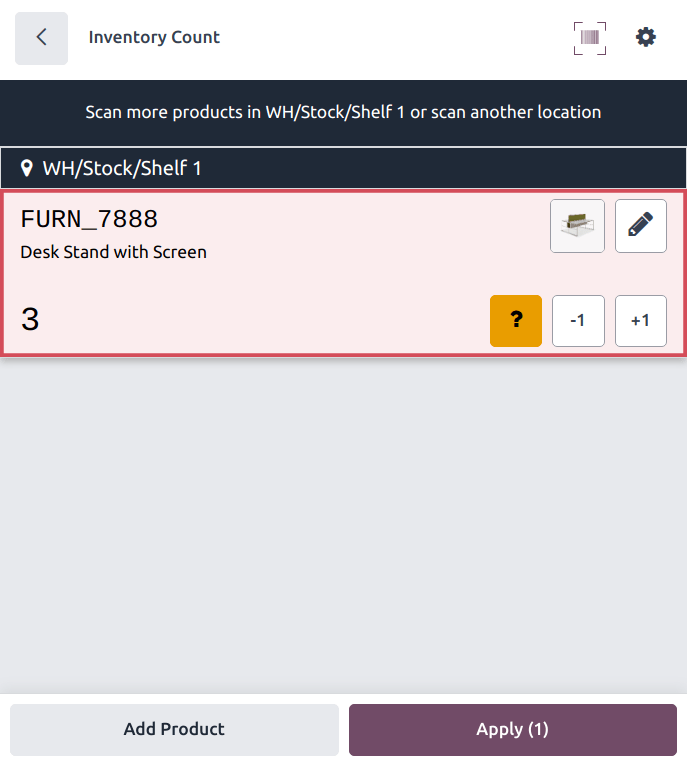
Task: Select the red-highlighted product line card
Action: point(300,290)
